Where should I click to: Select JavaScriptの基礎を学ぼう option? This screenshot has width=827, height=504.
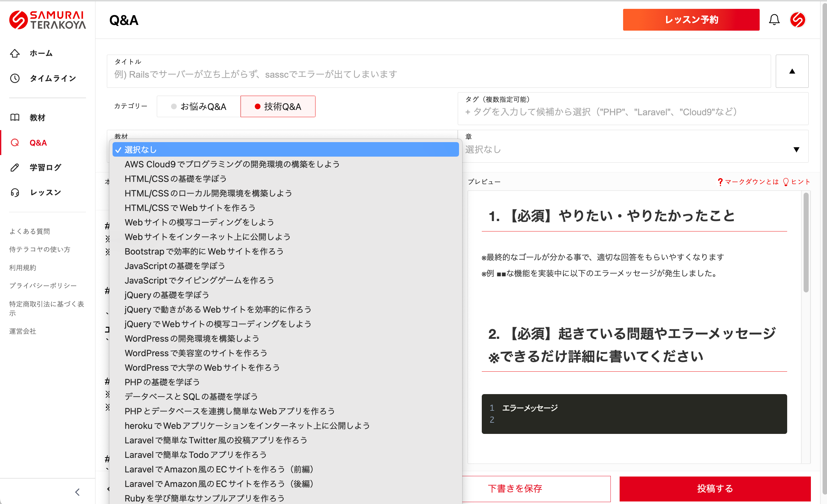[x=175, y=266]
